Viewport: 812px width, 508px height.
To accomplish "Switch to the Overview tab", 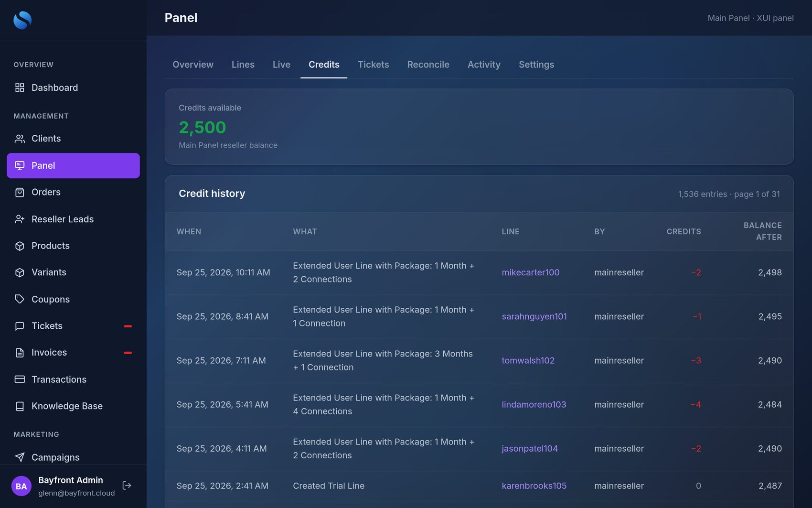I will point(193,65).
